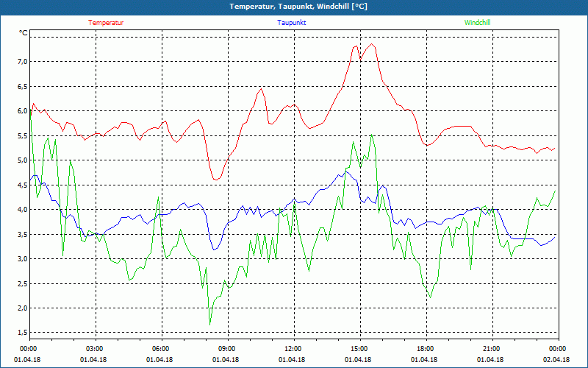The width and height of the screenshot is (588, 368).
Task: Click the 2,5 y-axis value
Action: (x=24, y=284)
